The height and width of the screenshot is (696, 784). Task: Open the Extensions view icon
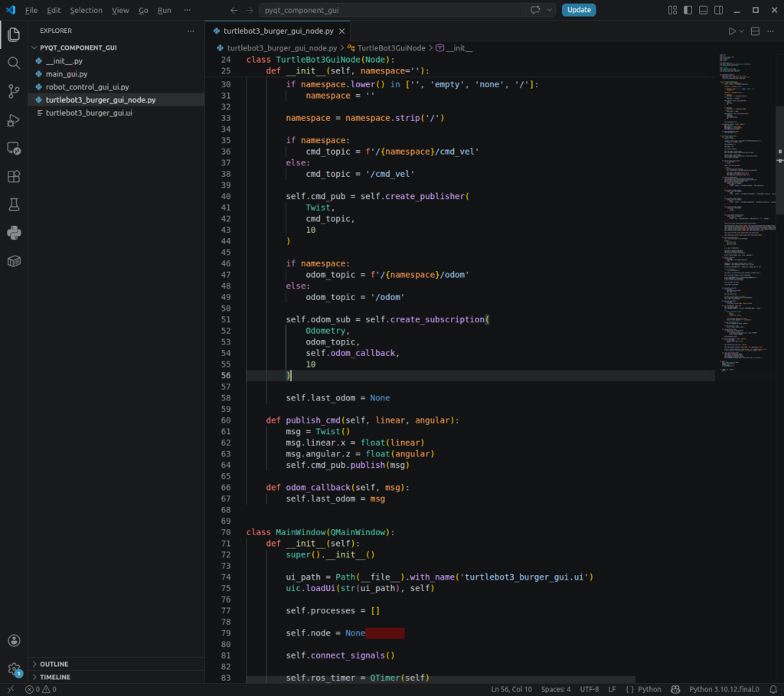coord(14,177)
